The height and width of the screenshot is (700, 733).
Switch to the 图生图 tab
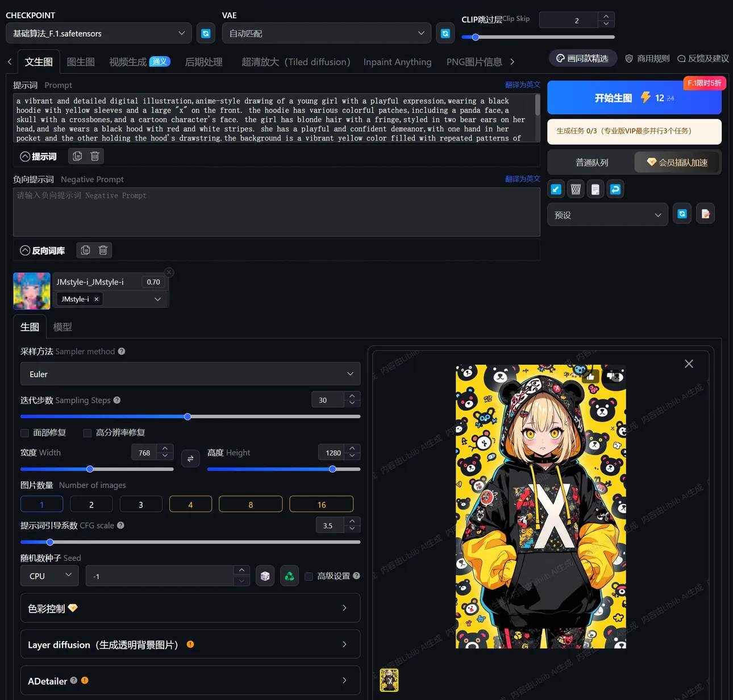[x=81, y=62]
